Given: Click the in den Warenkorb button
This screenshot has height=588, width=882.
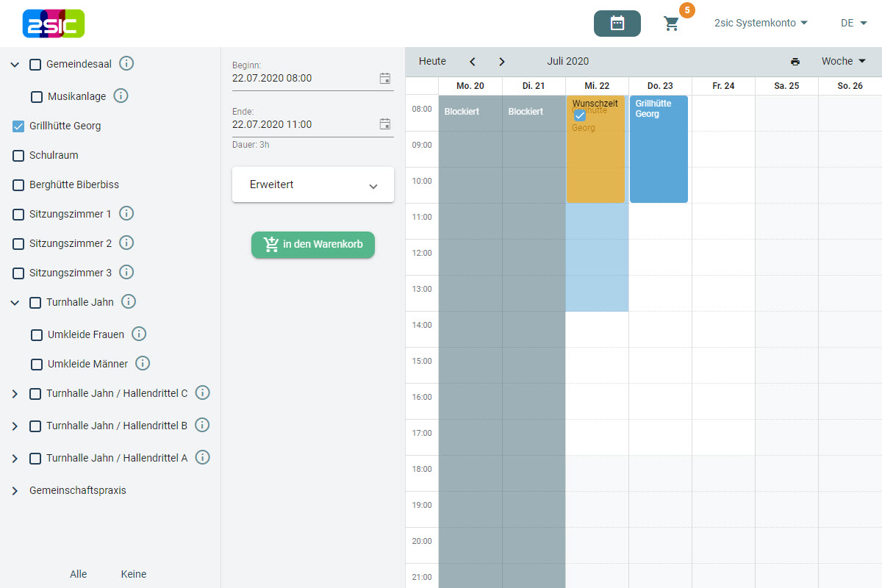Looking at the screenshot, I should pos(313,245).
